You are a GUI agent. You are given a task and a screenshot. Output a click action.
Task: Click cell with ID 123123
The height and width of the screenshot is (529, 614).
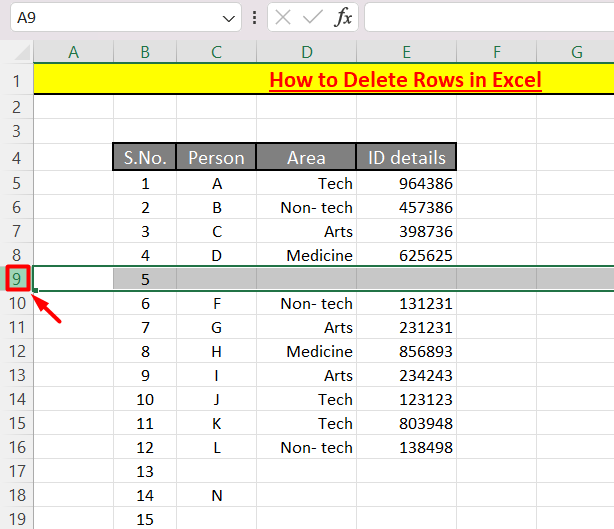click(406, 399)
